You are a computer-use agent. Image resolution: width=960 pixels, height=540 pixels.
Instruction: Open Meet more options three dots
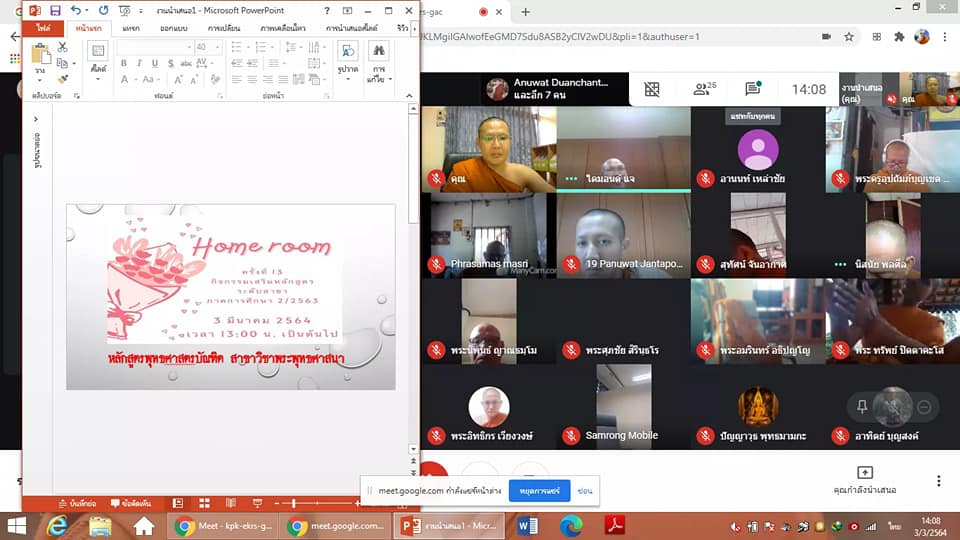tap(939, 481)
